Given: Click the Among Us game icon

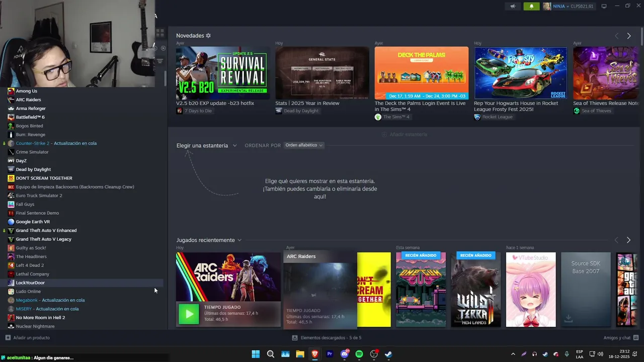Looking at the screenshot, I should (11, 91).
